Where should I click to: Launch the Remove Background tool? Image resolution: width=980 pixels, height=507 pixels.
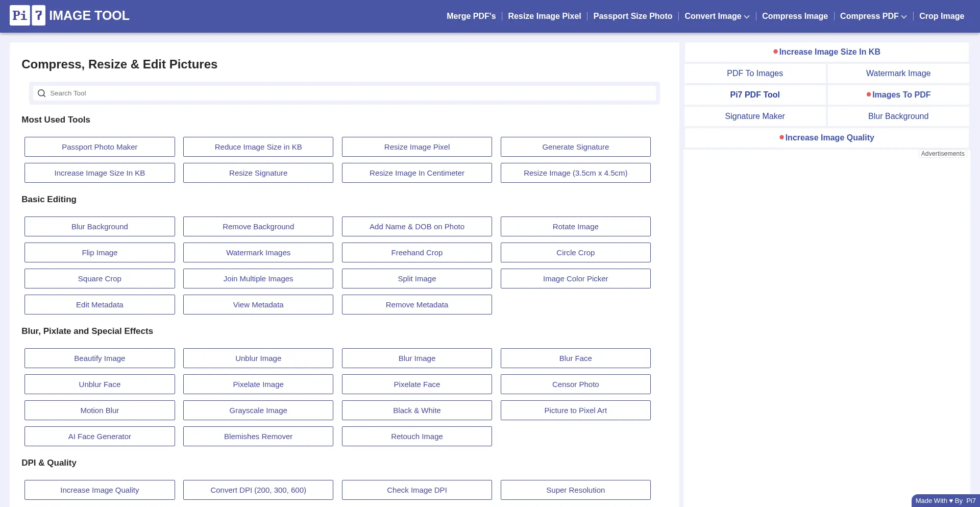coord(258,227)
